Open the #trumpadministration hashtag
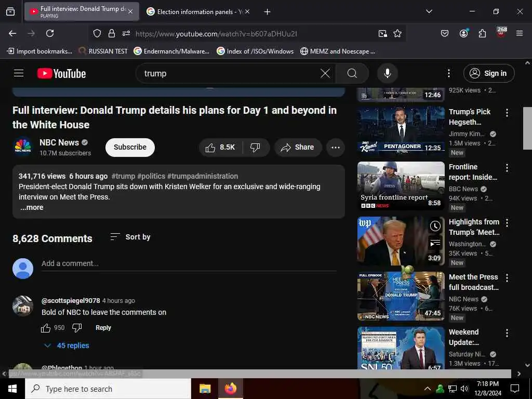The height and width of the screenshot is (399, 532). pos(203,176)
